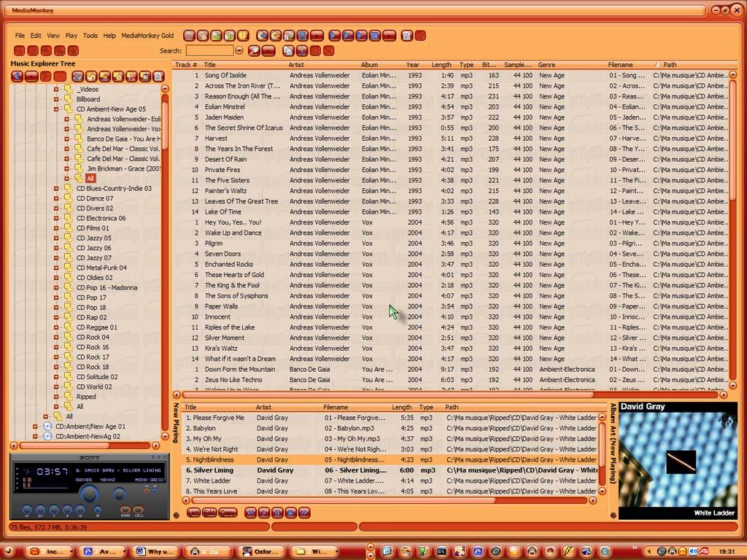The height and width of the screenshot is (560, 747).
Task: Open the Search field dropdown arrow
Action: click(x=239, y=50)
